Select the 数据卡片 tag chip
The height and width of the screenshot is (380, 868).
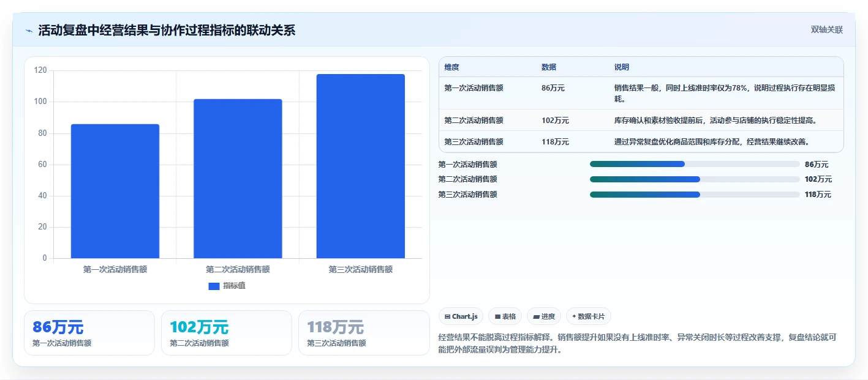pos(588,316)
